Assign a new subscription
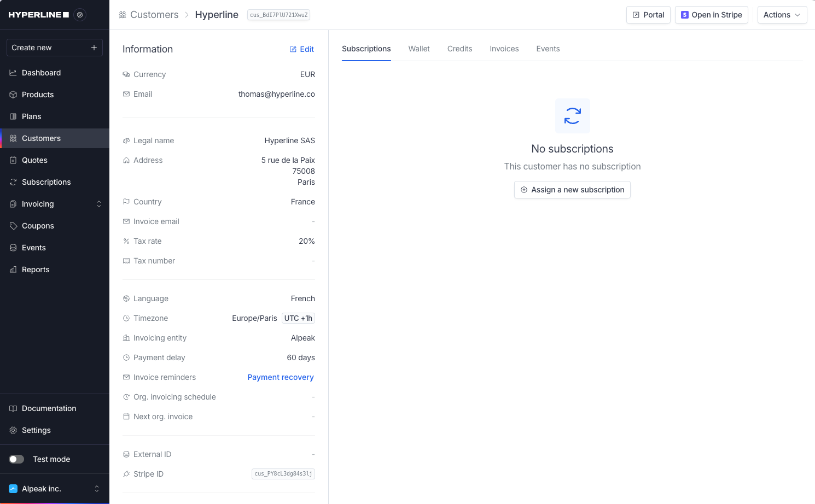Viewport: 815px width, 504px height. coord(572,190)
